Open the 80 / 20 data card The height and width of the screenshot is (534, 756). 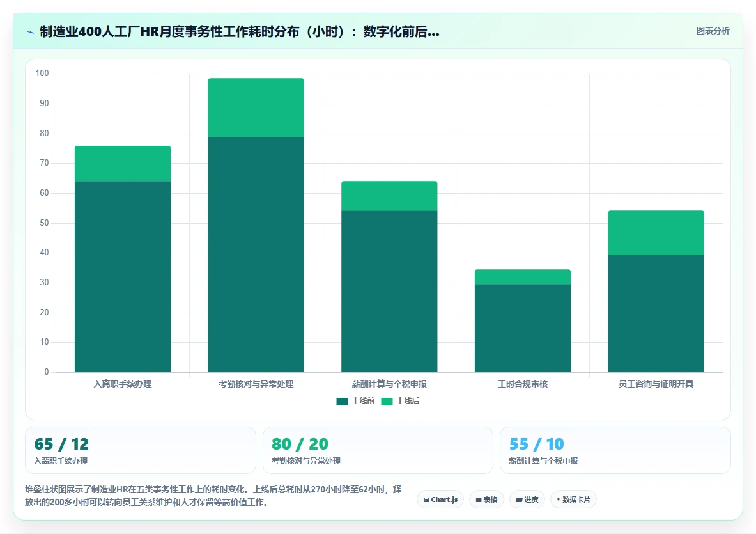[378, 450]
